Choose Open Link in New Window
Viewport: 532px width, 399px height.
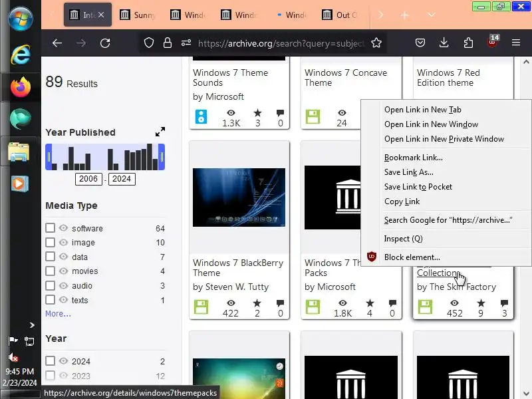[431, 124]
